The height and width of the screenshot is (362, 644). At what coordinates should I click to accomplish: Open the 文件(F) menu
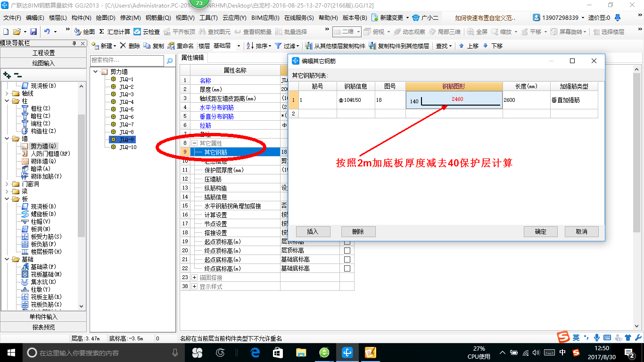[x=12, y=18]
